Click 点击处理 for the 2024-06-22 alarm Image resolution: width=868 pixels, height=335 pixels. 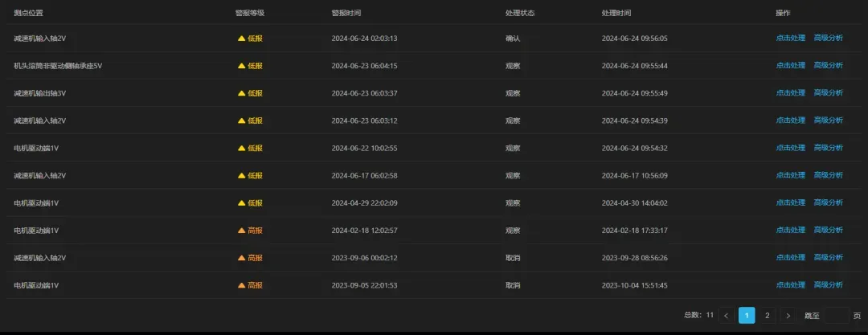click(790, 149)
